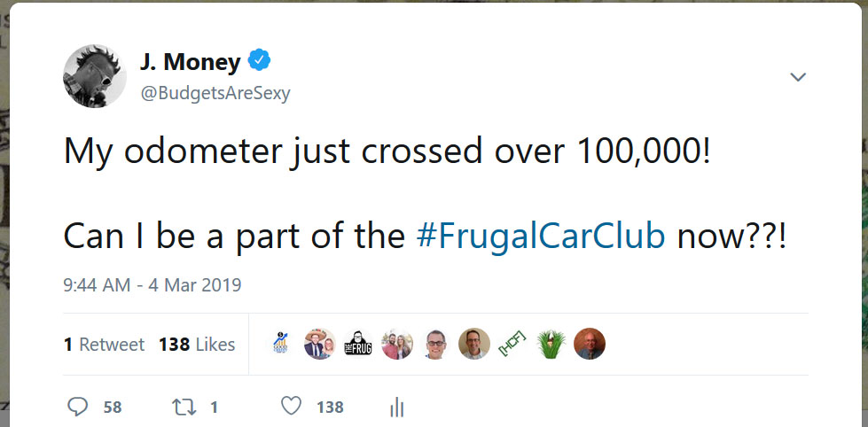Screen dimensions: 868x427
Task: Open tweet analytics bar chart icon
Action: 396,408
